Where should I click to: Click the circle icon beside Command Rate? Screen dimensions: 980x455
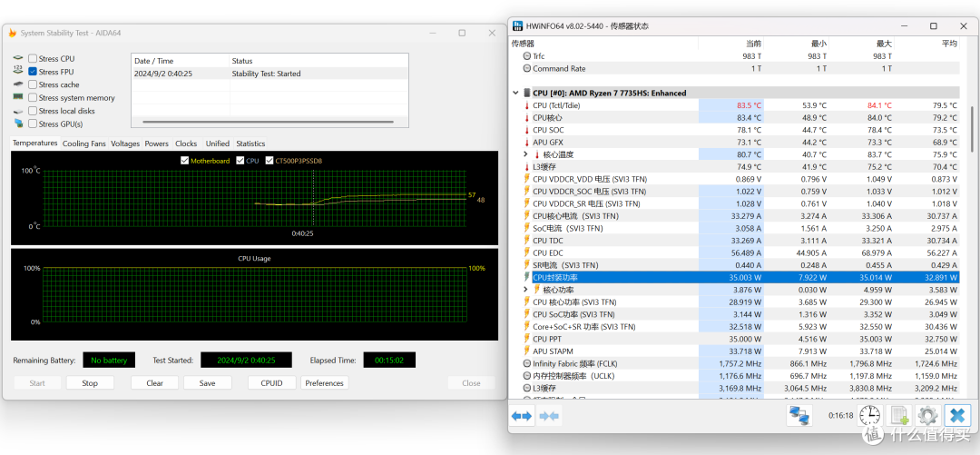point(527,68)
